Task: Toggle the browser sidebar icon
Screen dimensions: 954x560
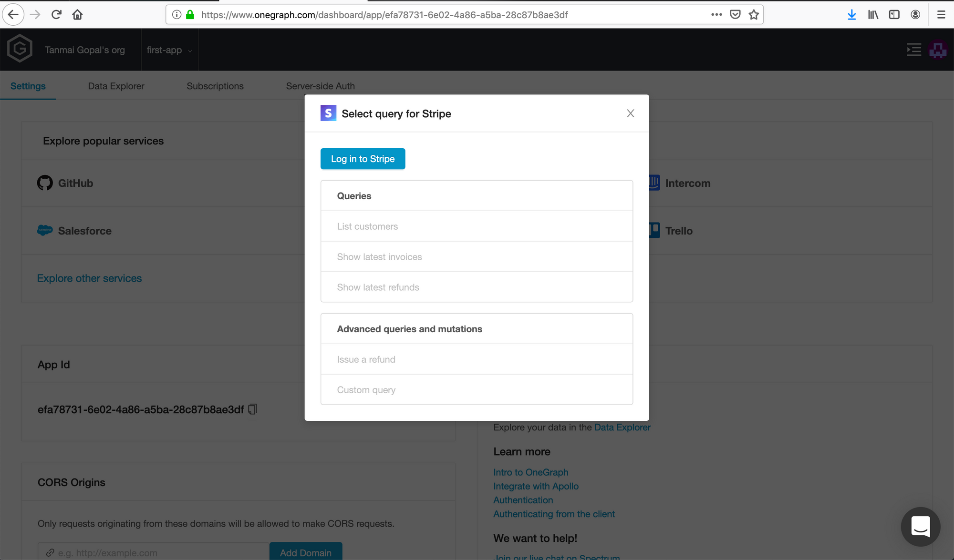Action: coord(894,14)
